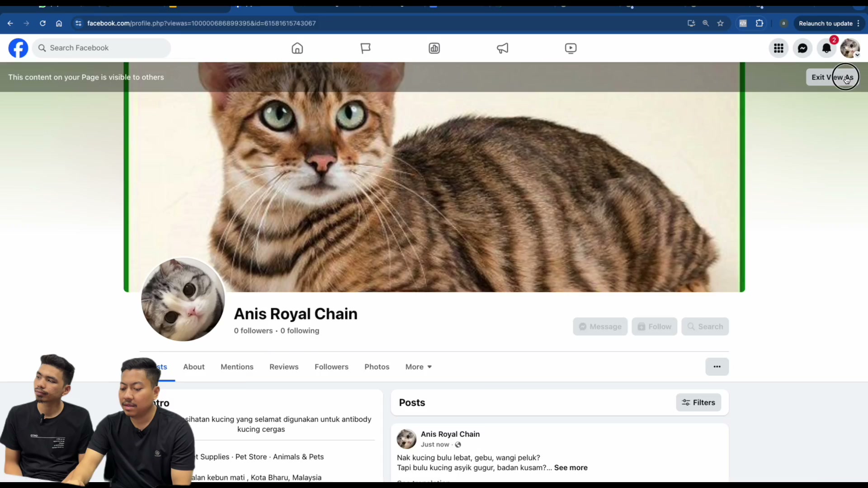Open the Ad Center megaphone icon

[x=502, y=48]
